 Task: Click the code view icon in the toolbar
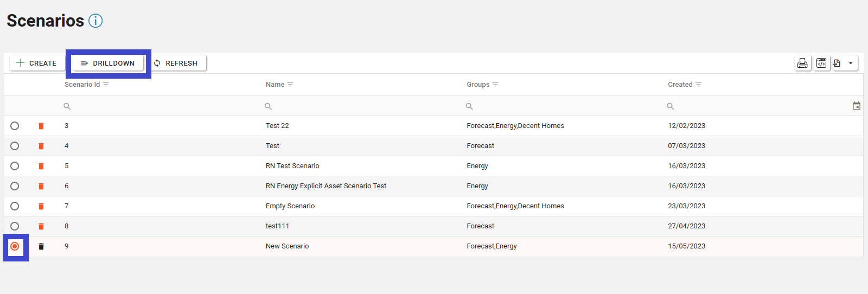coord(822,63)
